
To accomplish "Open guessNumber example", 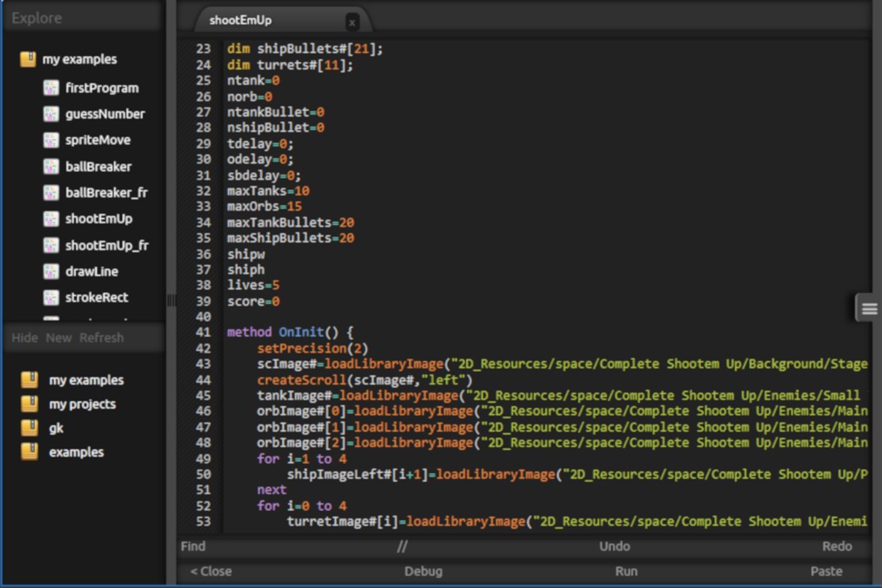I will point(105,114).
